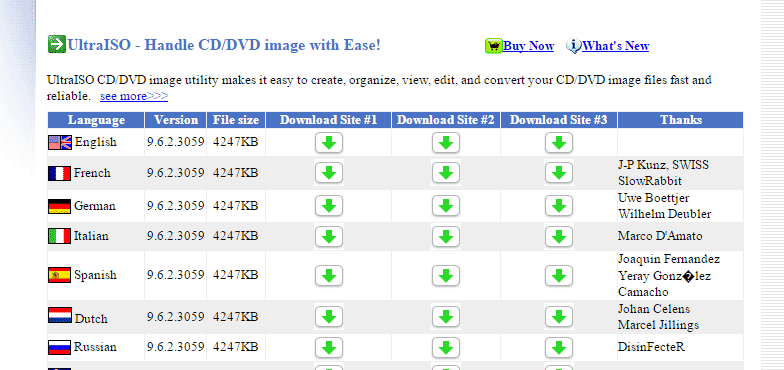Click 'Joaquin Fernandez' credit text
This screenshot has height=370, width=784.
[x=668, y=259]
